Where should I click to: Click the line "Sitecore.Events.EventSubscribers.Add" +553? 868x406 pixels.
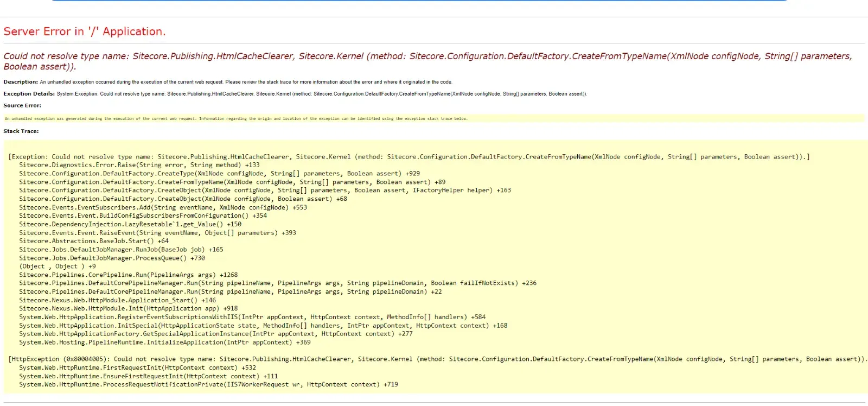163,207
